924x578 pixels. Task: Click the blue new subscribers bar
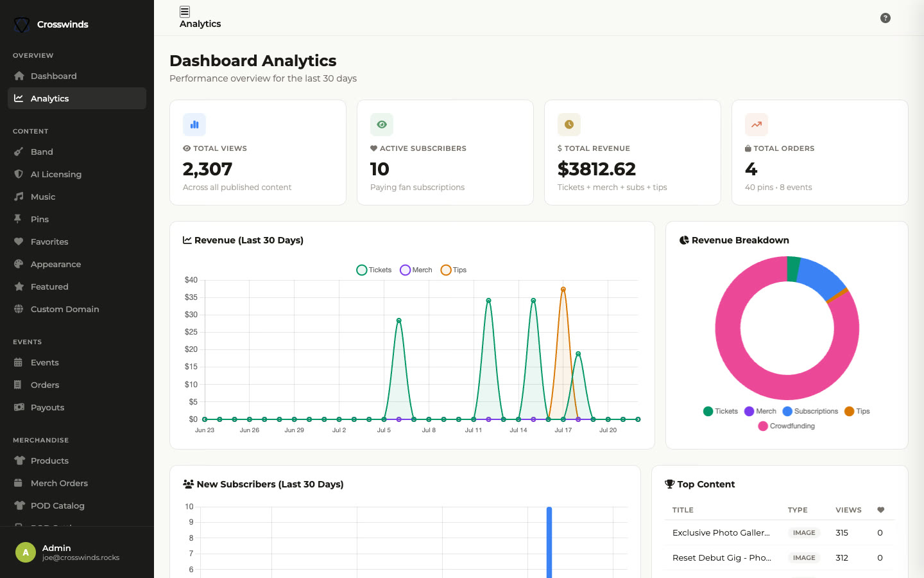[549, 543]
